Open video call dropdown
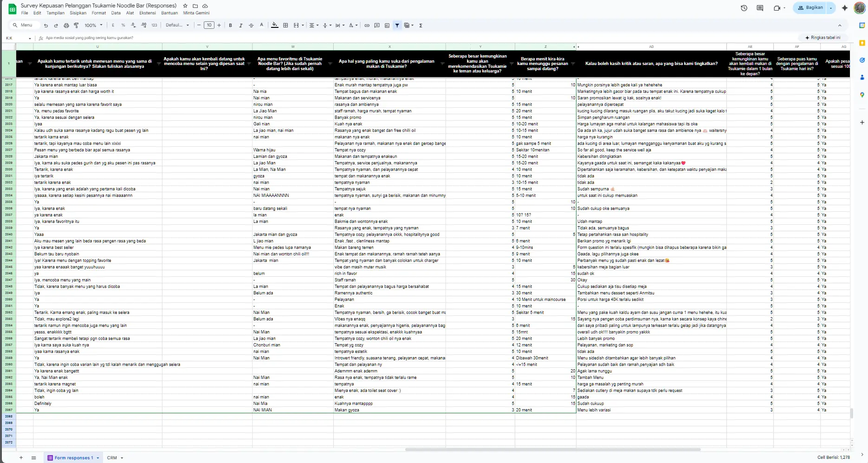 tap(784, 8)
